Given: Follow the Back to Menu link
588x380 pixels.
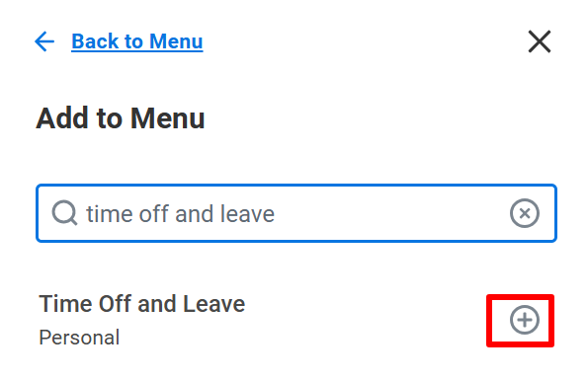Looking at the screenshot, I should (x=137, y=41).
